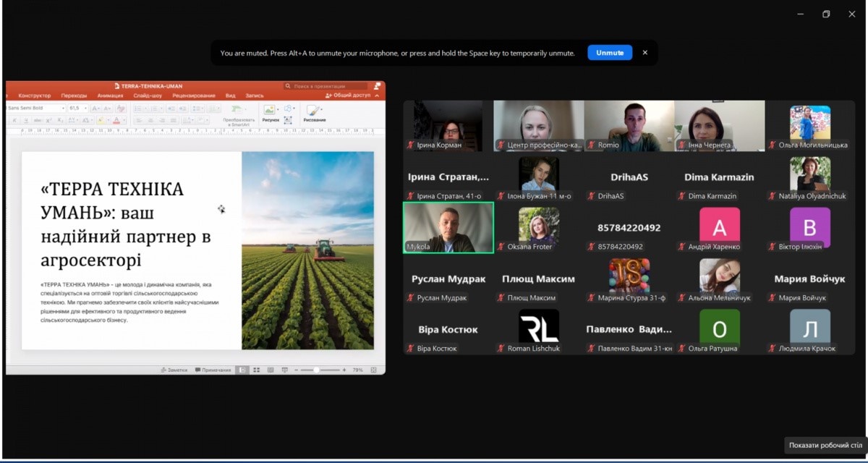Zoom in with the plus icon
The width and height of the screenshot is (868, 463).
[344, 370]
